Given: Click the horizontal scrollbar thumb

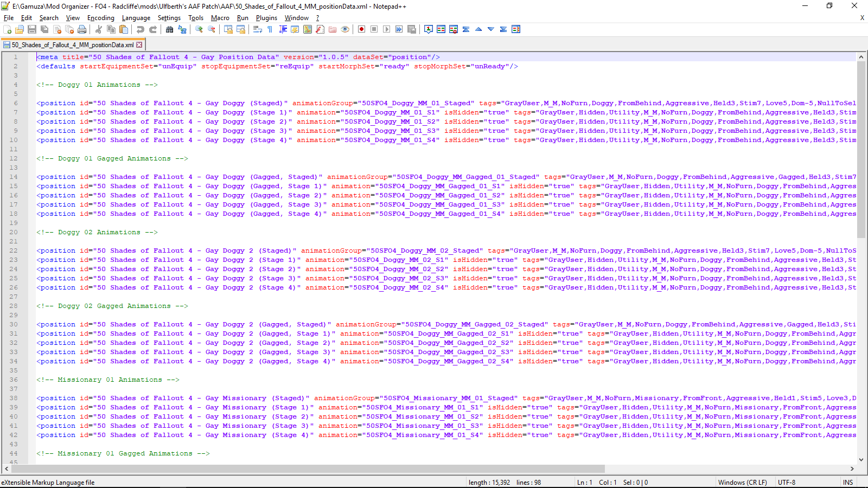Looking at the screenshot, I should 308,468.
